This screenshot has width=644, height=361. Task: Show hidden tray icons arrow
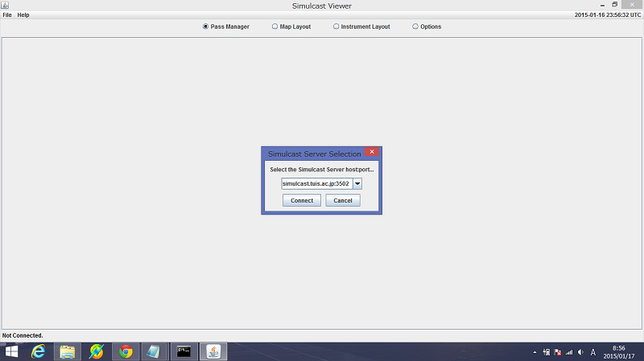click(535, 352)
